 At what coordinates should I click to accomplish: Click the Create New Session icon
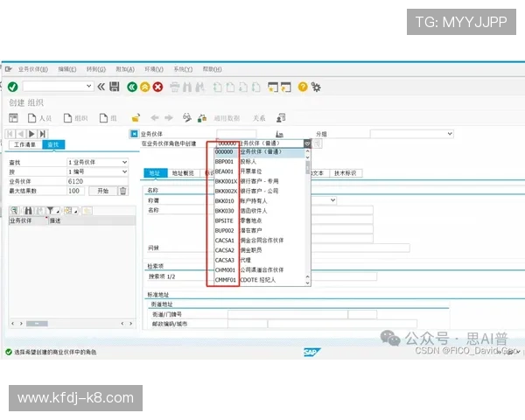pos(273,87)
